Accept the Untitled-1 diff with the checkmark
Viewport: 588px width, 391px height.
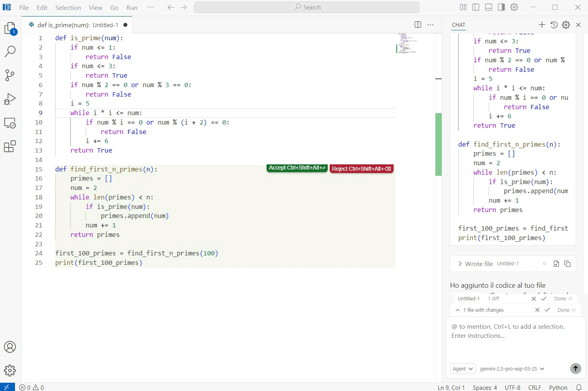tap(544, 298)
